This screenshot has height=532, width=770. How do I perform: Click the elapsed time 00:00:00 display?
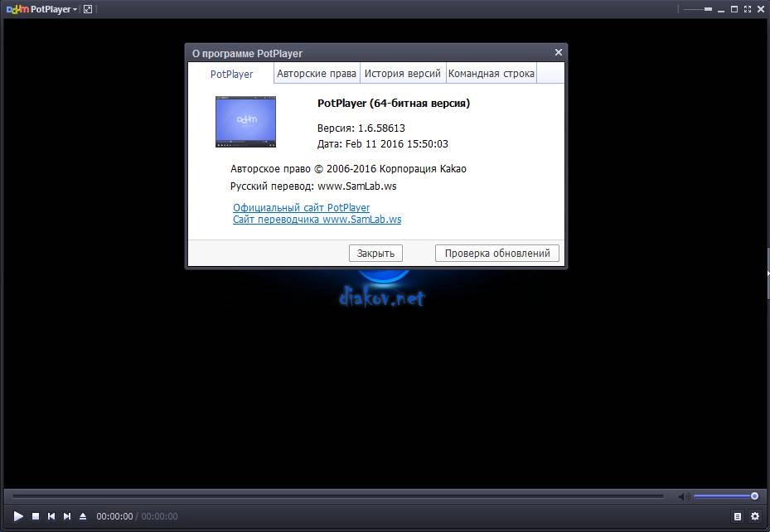(114, 516)
